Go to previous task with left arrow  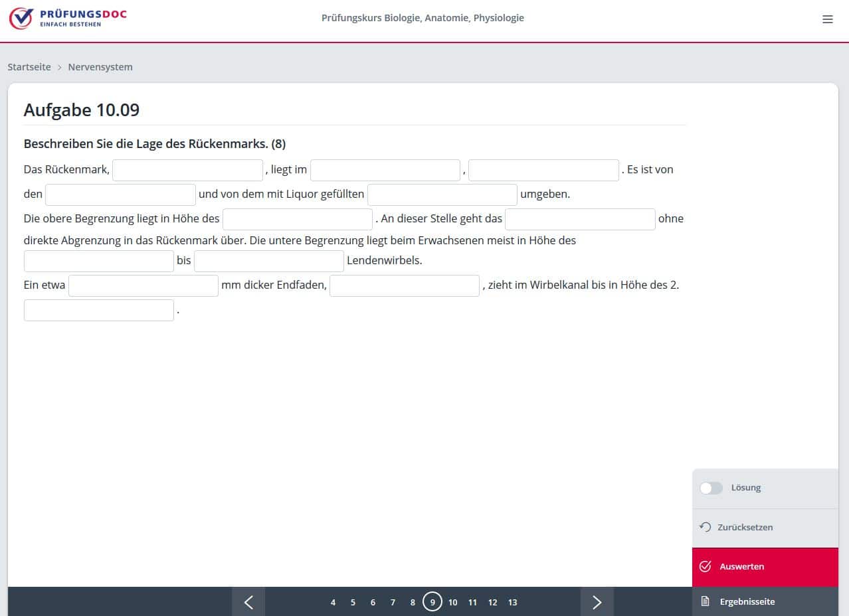(248, 602)
